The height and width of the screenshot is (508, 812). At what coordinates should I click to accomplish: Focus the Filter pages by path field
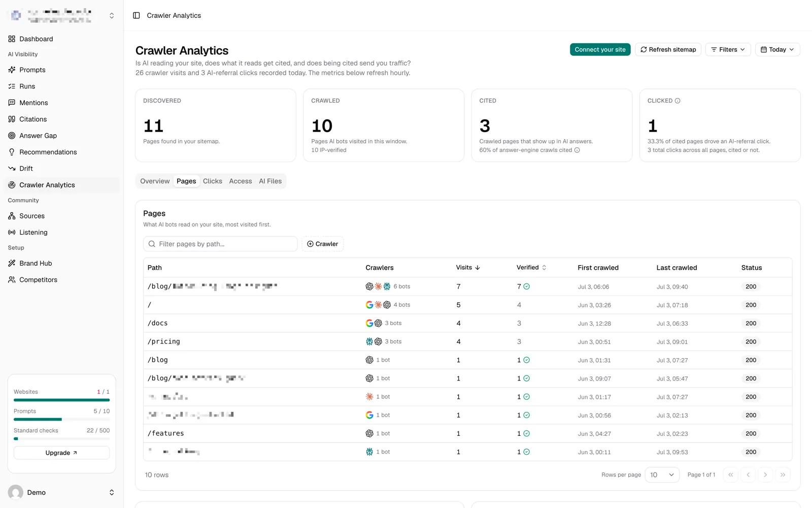coord(220,244)
